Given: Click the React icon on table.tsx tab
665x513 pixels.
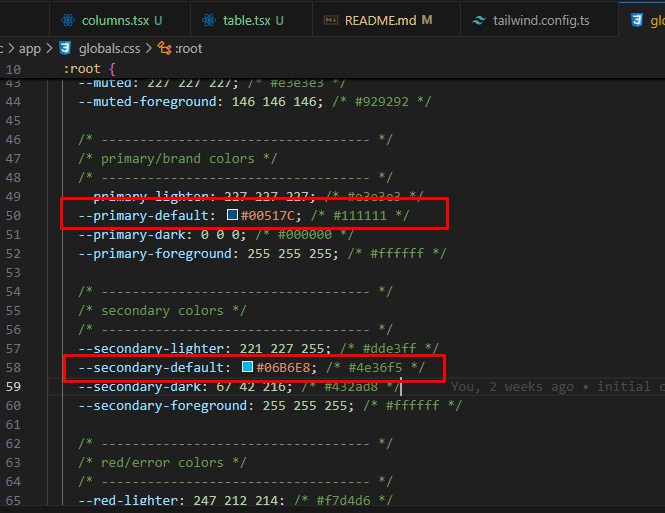Looking at the screenshot, I should click(x=209, y=20).
